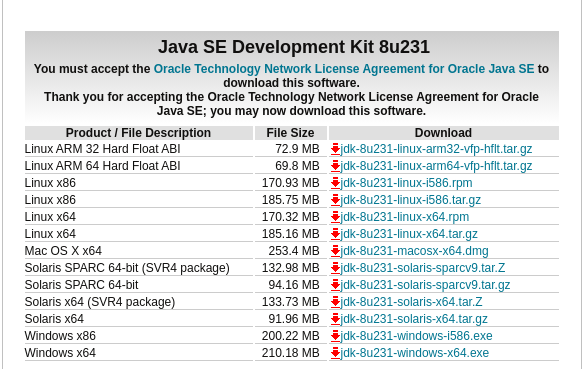The height and width of the screenshot is (369, 585).
Task: Click the Product / File Description column header
Action: coord(138,133)
